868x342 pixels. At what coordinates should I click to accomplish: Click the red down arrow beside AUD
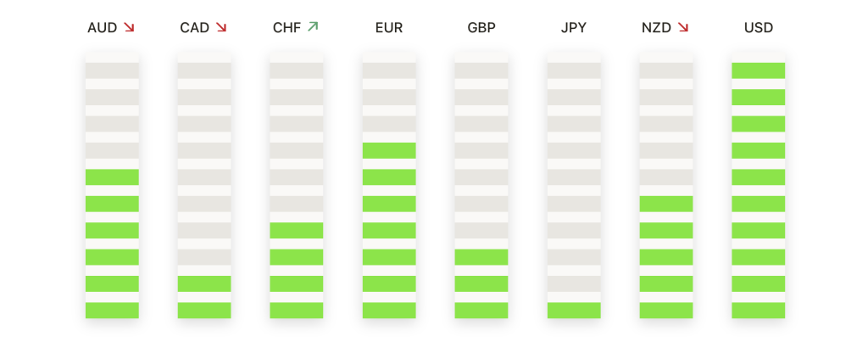129,27
